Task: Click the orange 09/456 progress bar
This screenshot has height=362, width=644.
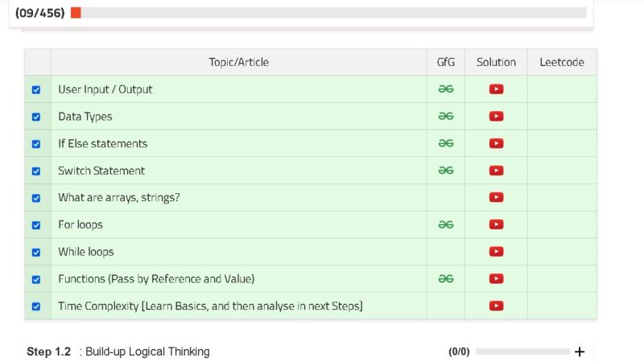Action: (x=328, y=13)
